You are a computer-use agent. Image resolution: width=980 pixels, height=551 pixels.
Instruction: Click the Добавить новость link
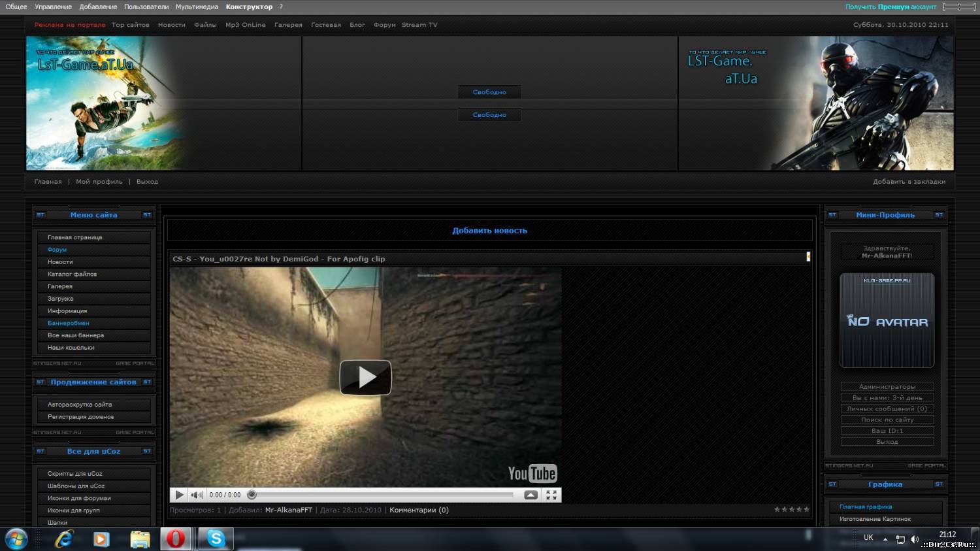(x=489, y=231)
